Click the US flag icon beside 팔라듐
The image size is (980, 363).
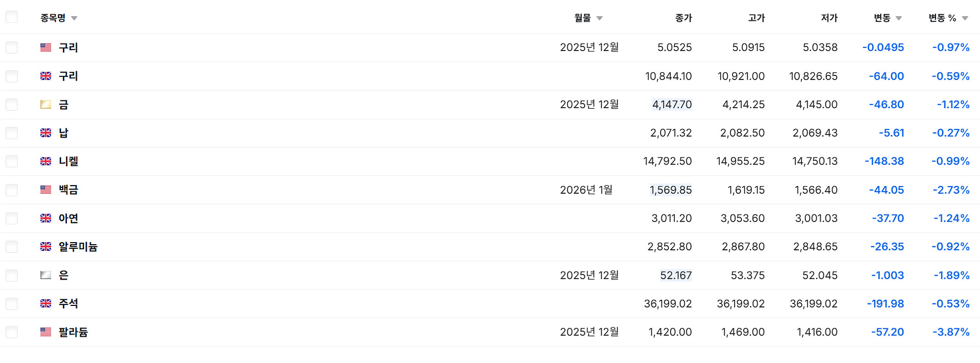pyautogui.click(x=46, y=332)
